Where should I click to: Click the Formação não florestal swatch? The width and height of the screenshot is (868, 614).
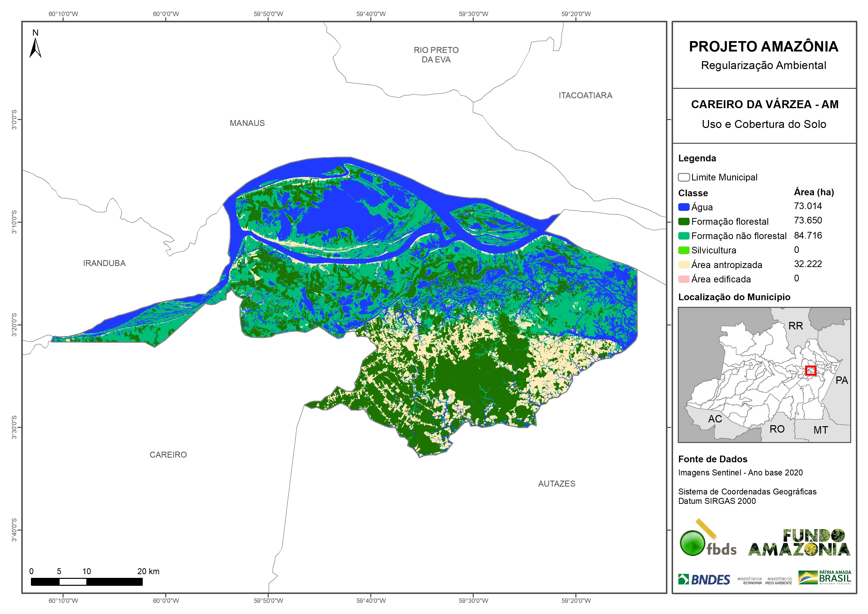click(683, 236)
